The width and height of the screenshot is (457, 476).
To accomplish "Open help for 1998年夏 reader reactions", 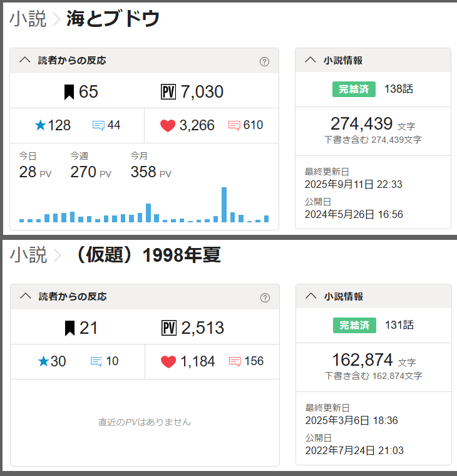I will click(x=265, y=297).
